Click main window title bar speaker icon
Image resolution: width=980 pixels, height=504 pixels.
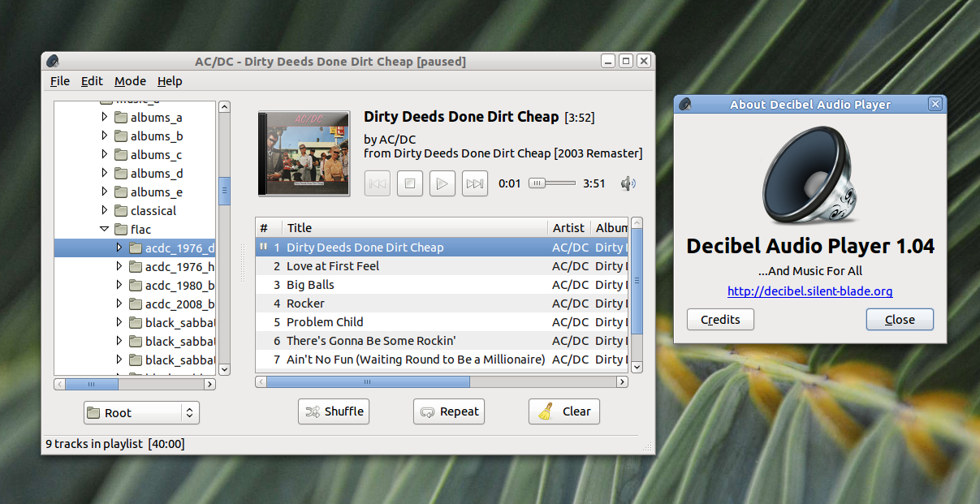tap(53, 61)
